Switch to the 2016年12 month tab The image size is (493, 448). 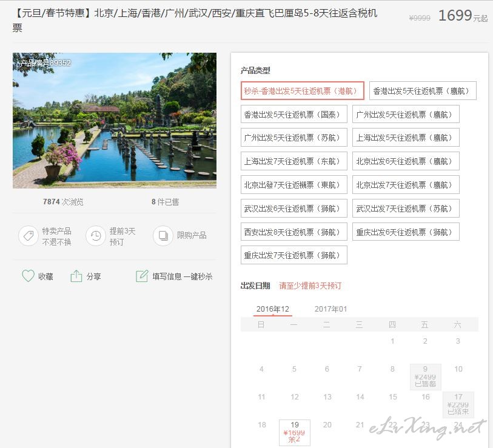tap(273, 309)
